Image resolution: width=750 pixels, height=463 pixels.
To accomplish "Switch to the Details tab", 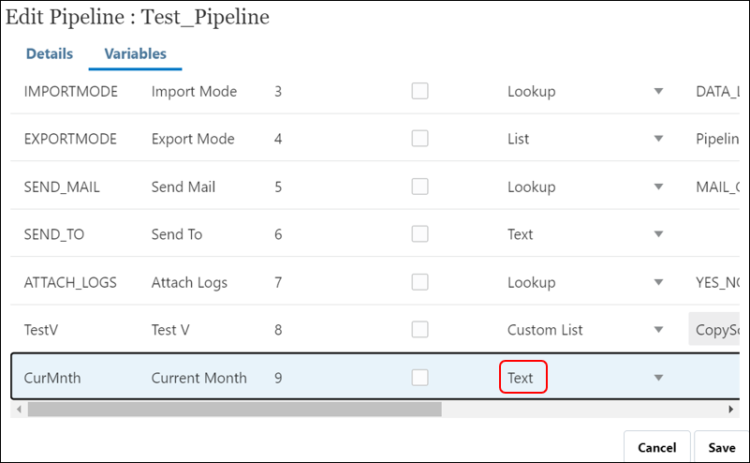I will point(49,54).
